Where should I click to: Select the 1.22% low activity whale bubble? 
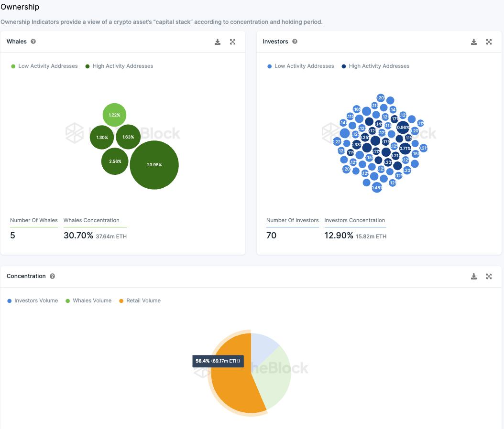pyautogui.click(x=114, y=115)
